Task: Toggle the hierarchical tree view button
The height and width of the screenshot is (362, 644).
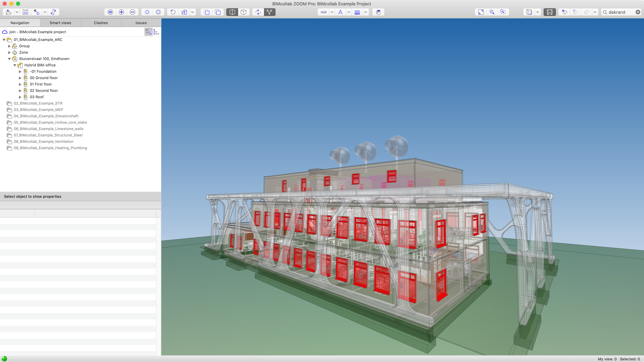Action: tap(148, 32)
